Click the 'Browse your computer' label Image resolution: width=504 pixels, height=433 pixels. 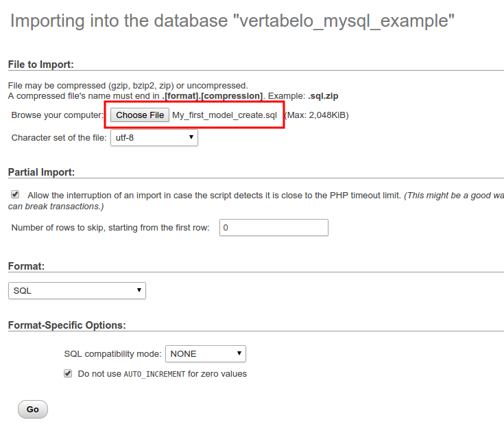click(x=57, y=115)
